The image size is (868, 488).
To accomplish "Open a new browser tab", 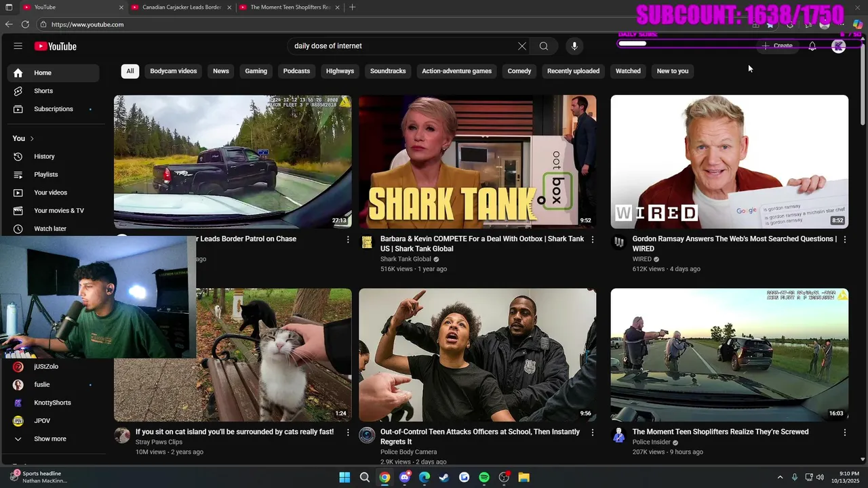I will click(352, 7).
